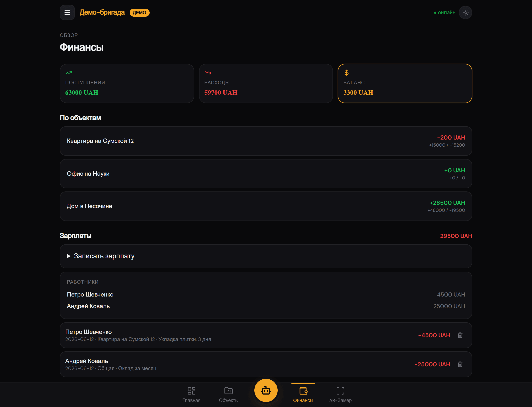Expand Записать зарплату section
Image resolution: width=532 pixels, height=407 pixels.
[266, 256]
